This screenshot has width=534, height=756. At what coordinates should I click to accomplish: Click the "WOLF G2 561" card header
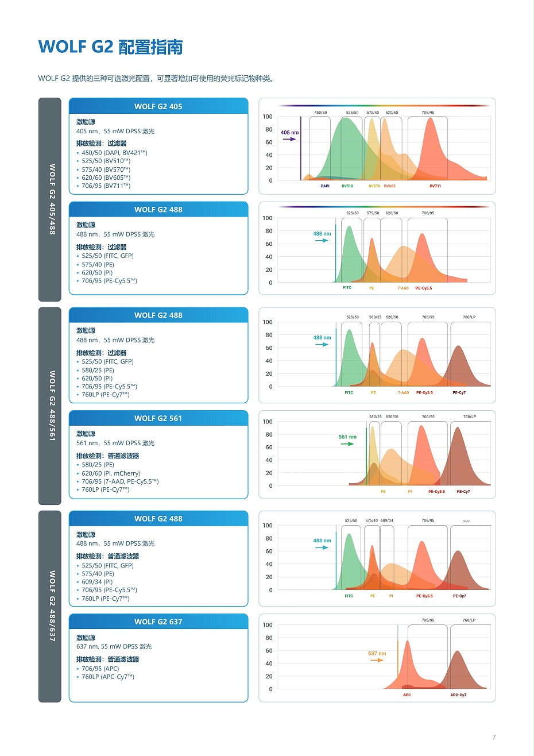pyautogui.click(x=158, y=418)
